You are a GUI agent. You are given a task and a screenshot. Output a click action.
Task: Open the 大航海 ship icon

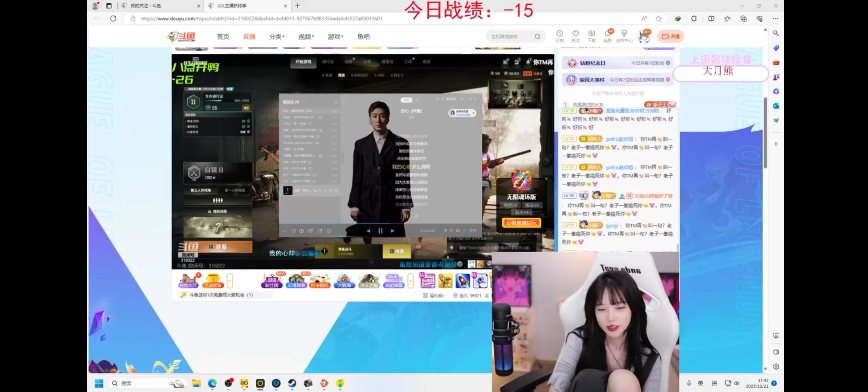(x=344, y=281)
